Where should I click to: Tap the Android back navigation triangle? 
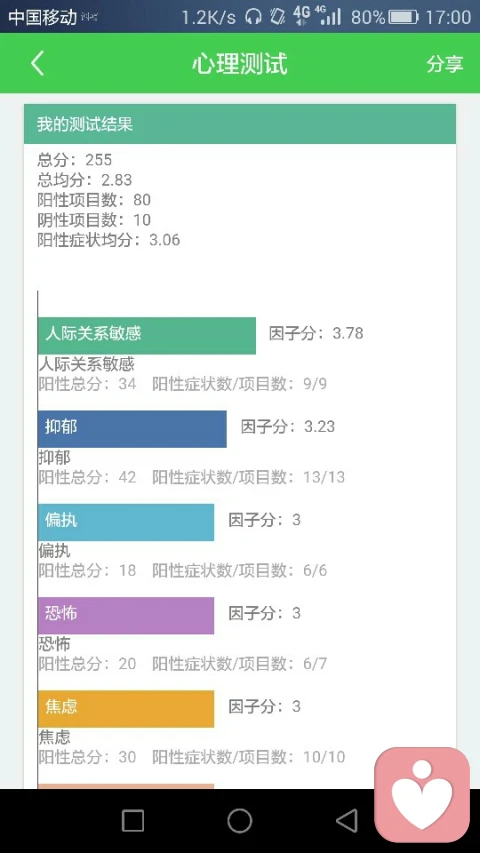[347, 820]
